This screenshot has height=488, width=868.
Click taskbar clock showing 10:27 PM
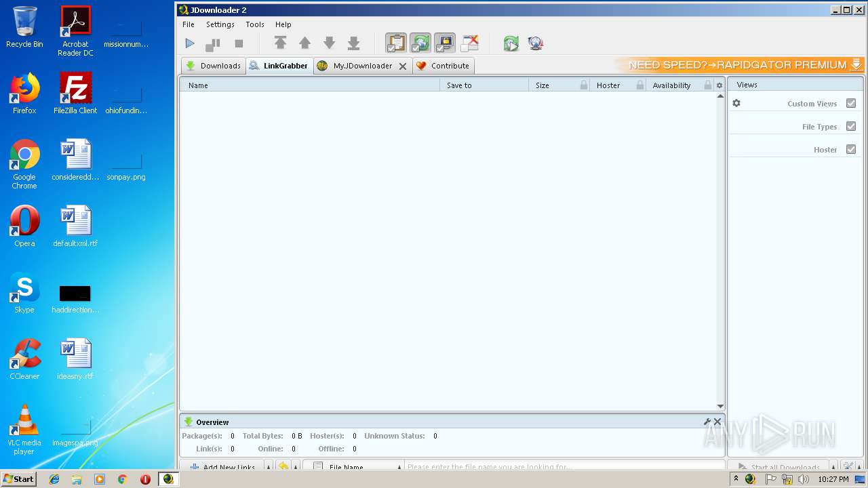point(833,479)
